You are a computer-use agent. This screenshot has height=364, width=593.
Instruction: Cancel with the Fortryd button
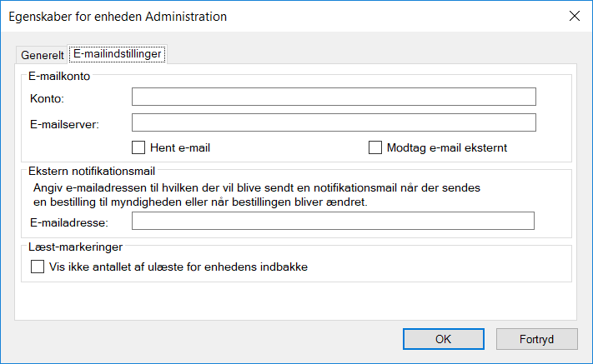[536, 339]
